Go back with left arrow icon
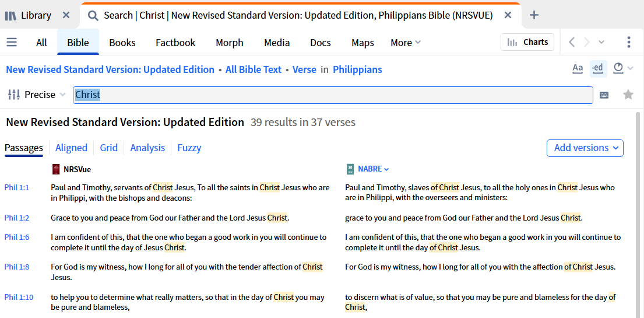This screenshot has height=318, width=644. (571, 42)
